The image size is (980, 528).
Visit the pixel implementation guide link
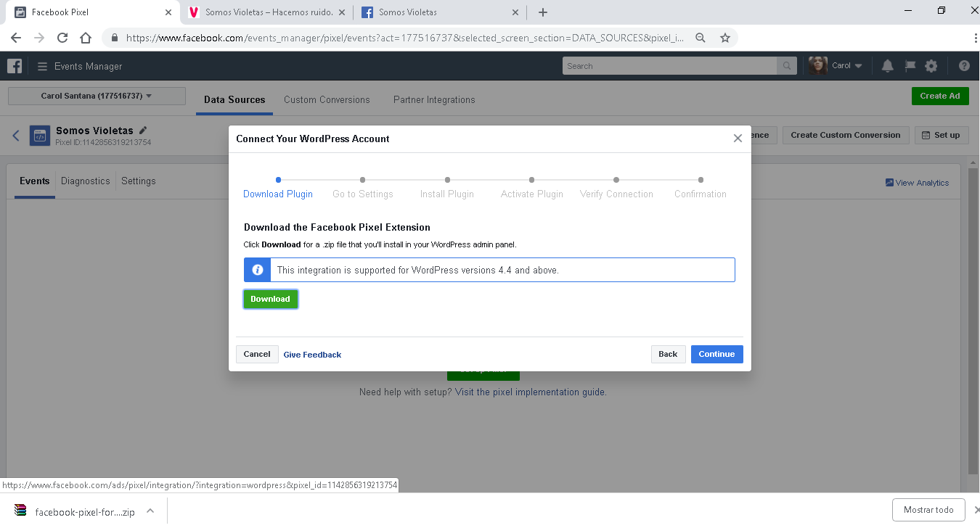pyautogui.click(x=530, y=392)
